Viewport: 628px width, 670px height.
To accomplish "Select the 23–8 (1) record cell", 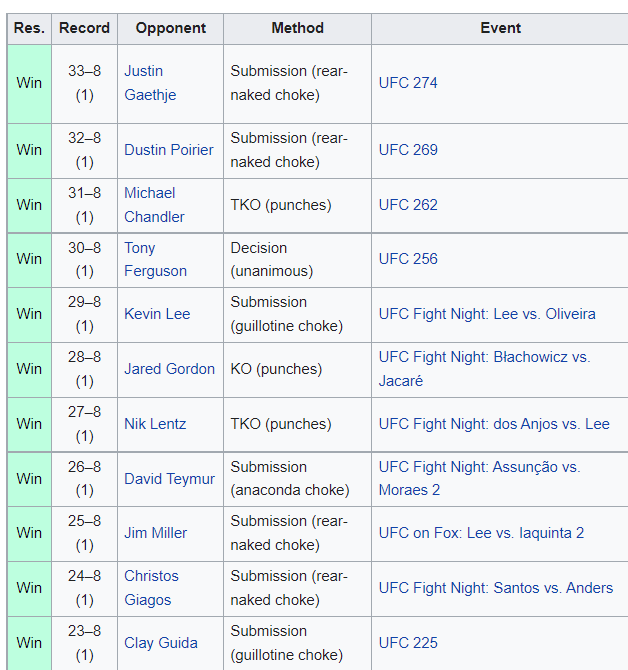I will click(84, 643).
